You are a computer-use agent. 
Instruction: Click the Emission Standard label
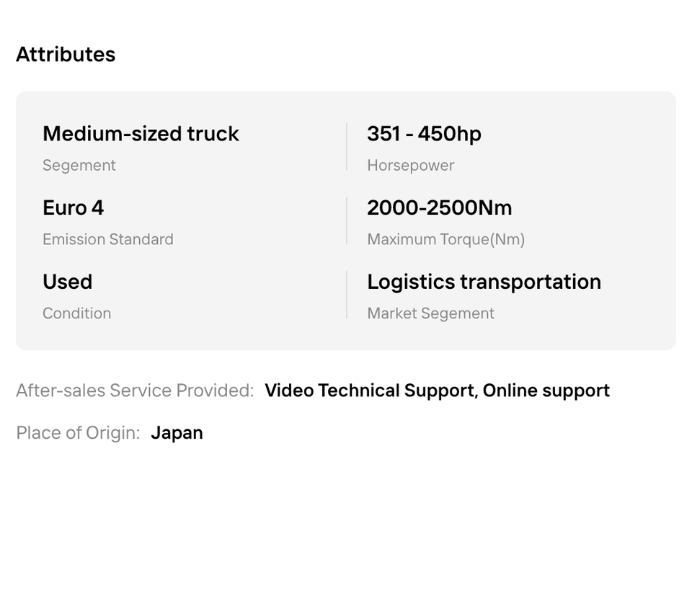pyautogui.click(x=108, y=240)
